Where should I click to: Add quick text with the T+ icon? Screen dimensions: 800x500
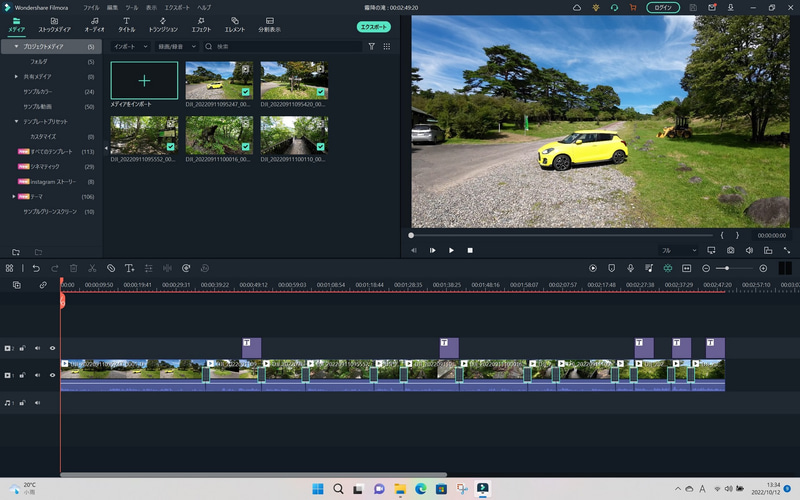pos(130,268)
